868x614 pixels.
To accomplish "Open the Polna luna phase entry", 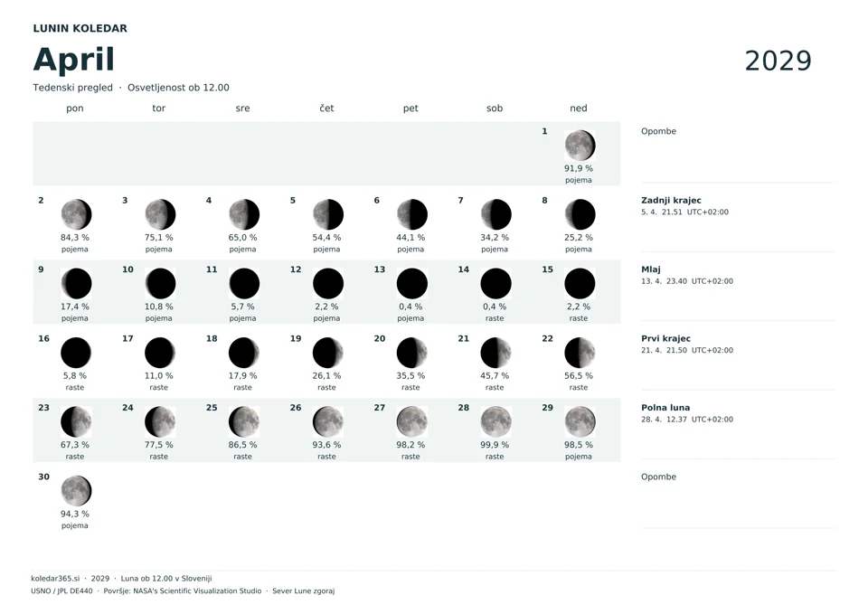I will tap(687, 413).
